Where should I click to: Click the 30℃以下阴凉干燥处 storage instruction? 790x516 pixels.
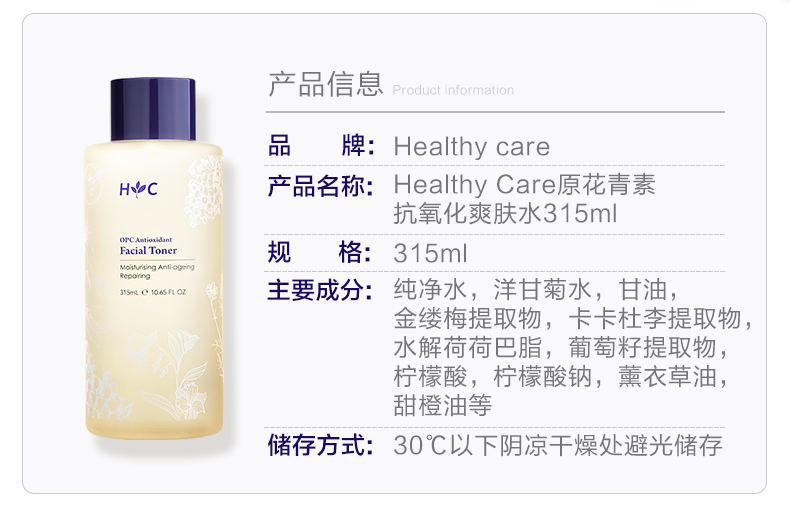click(x=508, y=445)
